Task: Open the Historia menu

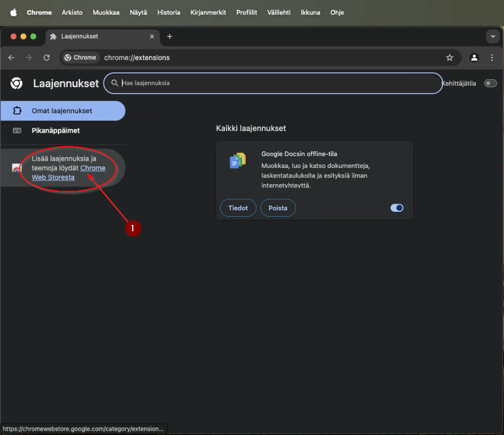Action: coord(169,12)
